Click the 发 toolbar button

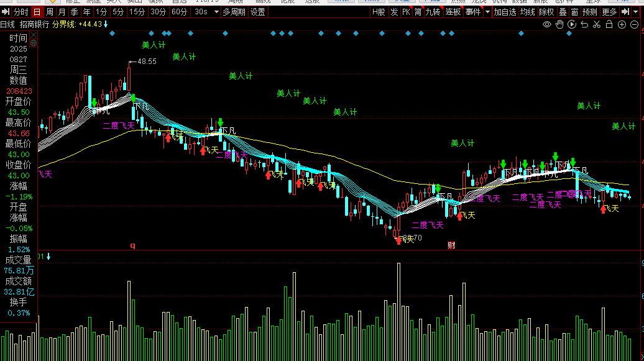pyautogui.click(x=394, y=12)
